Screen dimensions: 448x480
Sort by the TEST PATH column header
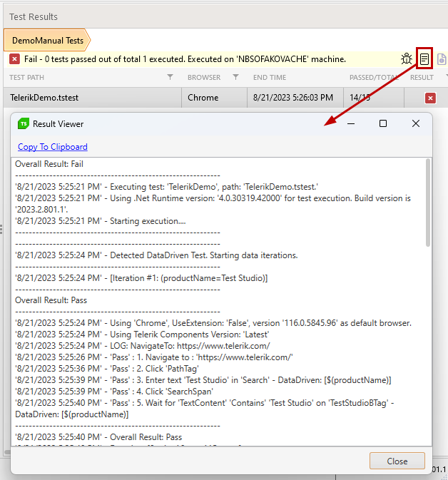26,78
